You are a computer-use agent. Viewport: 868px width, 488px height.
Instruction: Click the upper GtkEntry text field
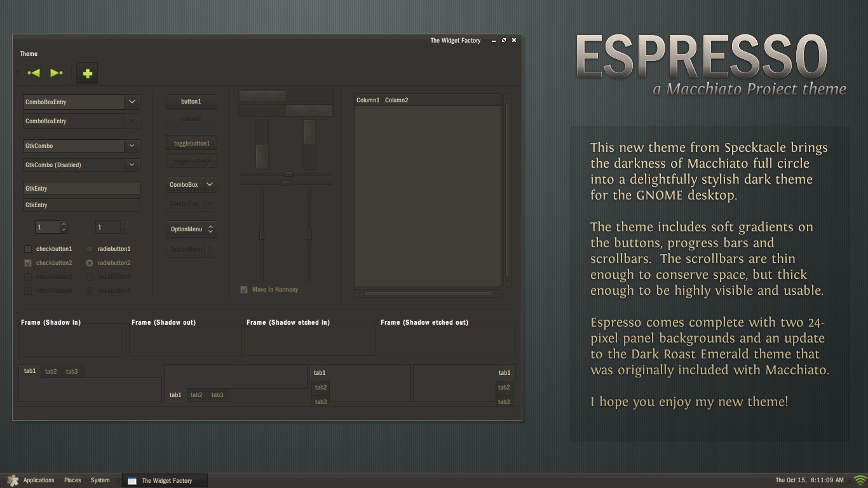(81, 188)
